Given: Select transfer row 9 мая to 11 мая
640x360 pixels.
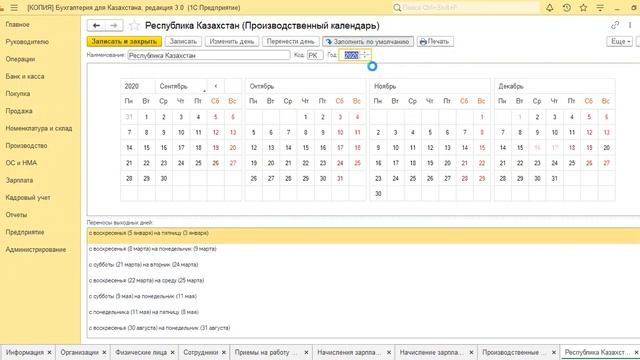Looking at the screenshot, I should [363, 296].
